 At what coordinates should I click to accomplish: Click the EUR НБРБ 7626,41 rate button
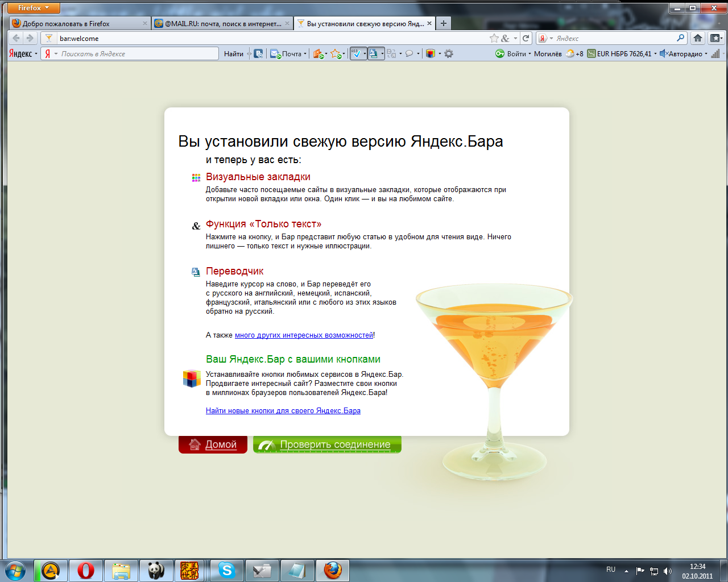619,53
